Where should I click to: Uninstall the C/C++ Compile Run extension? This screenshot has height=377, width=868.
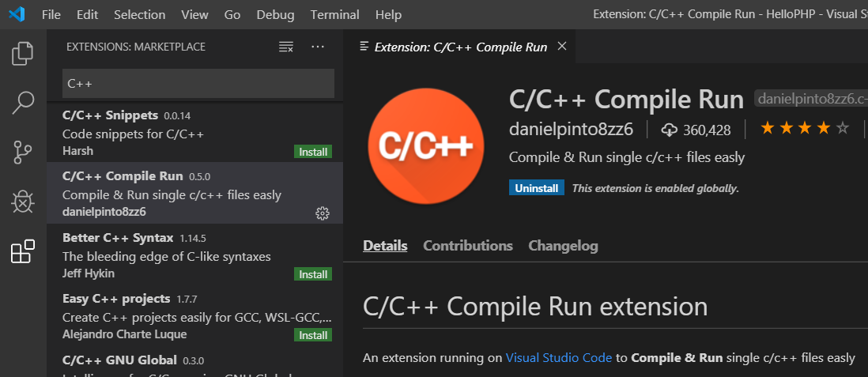(x=537, y=187)
